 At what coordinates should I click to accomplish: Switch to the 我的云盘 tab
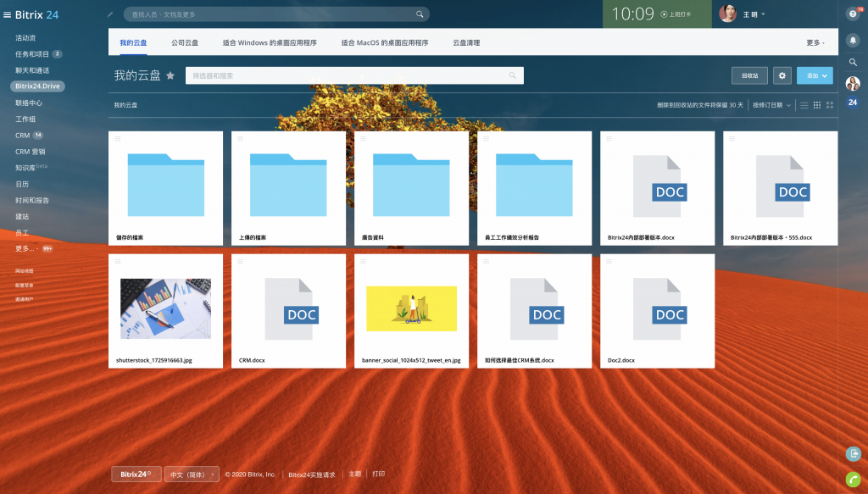pyautogui.click(x=133, y=42)
